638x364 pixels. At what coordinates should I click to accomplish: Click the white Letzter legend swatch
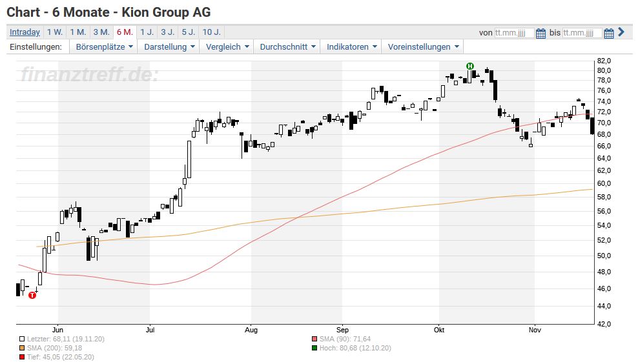point(22,339)
